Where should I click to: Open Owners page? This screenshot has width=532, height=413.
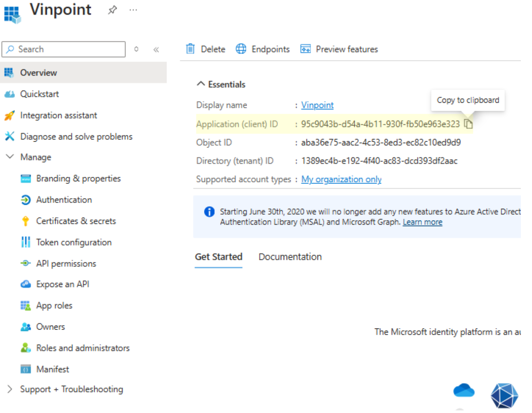(x=50, y=327)
